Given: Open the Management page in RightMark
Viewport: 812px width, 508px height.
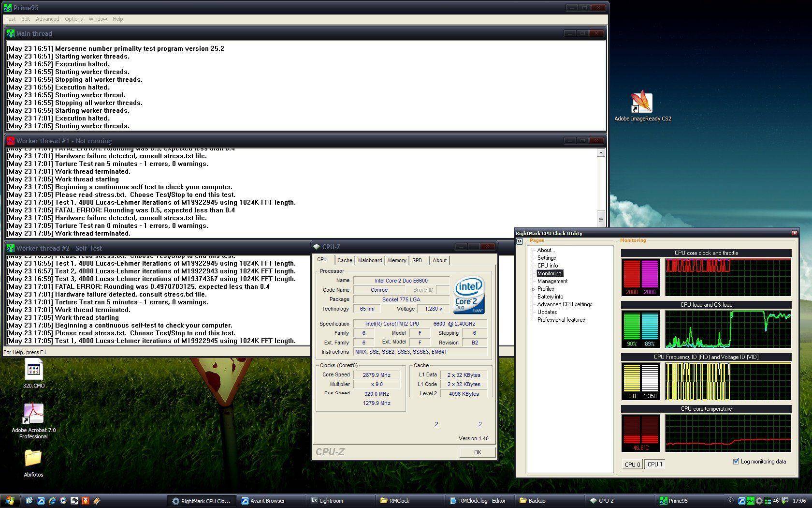Looking at the screenshot, I should [x=552, y=281].
